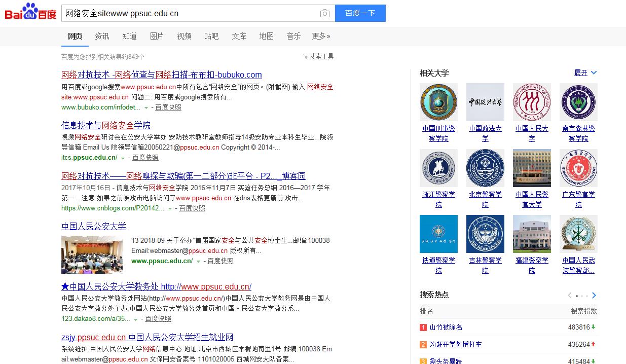The width and height of the screenshot is (626, 364).
Task: Open the https://www.cnblogs.com/P20142... green URL
Action: [x=113, y=208]
